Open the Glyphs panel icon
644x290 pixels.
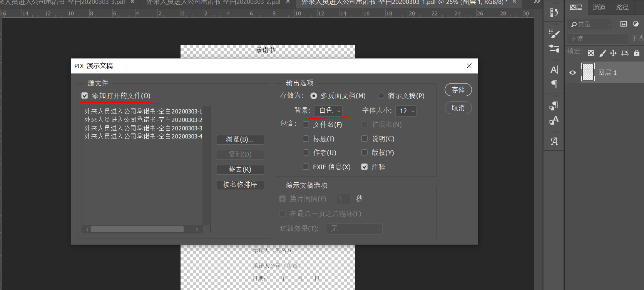click(x=554, y=142)
